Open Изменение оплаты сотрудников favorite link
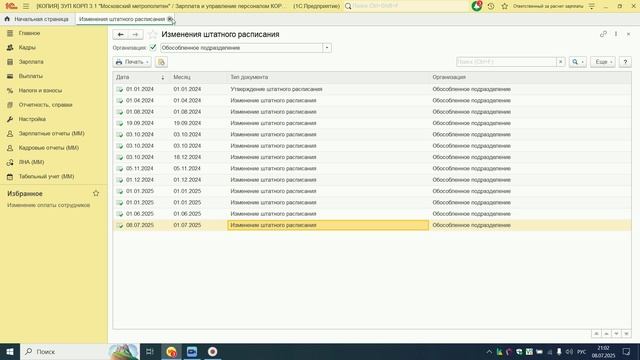 tap(49, 205)
